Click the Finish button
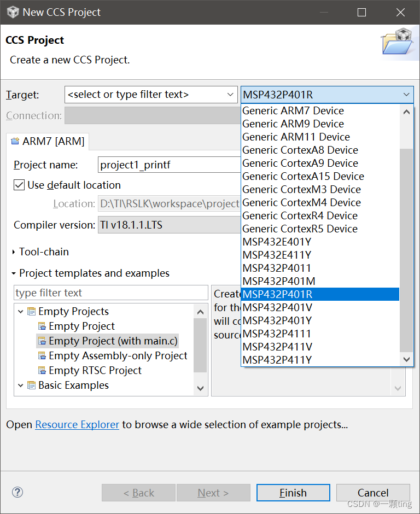Viewport: 420px width, 514px height. [293, 493]
